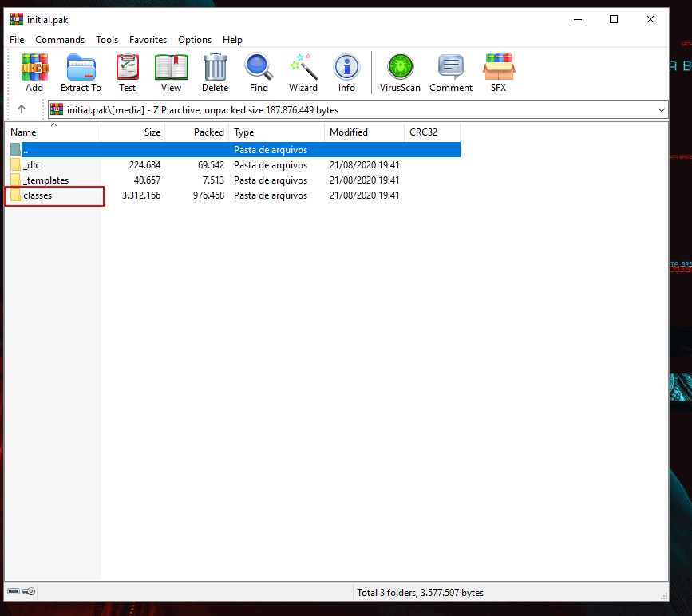Select the _templates folder
The width and height of the screenshot is (692, 616).
pyautogui.click(x=45, y=180)
